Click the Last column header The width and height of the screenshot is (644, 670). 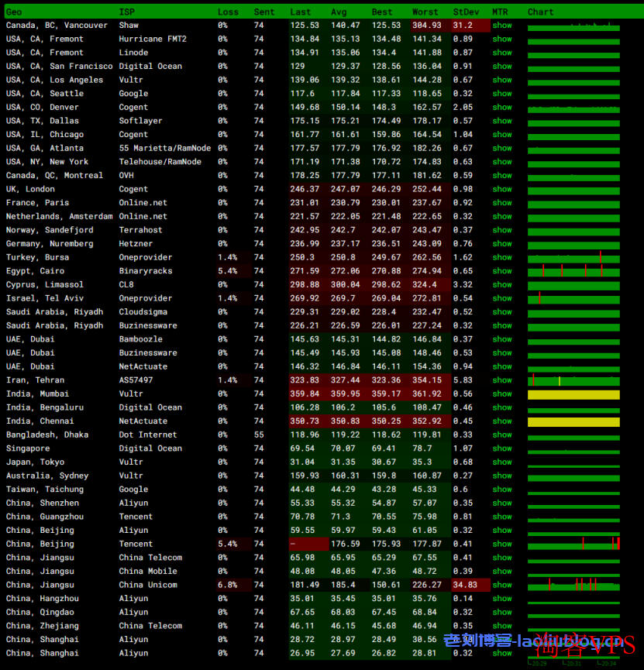[300, 12]
